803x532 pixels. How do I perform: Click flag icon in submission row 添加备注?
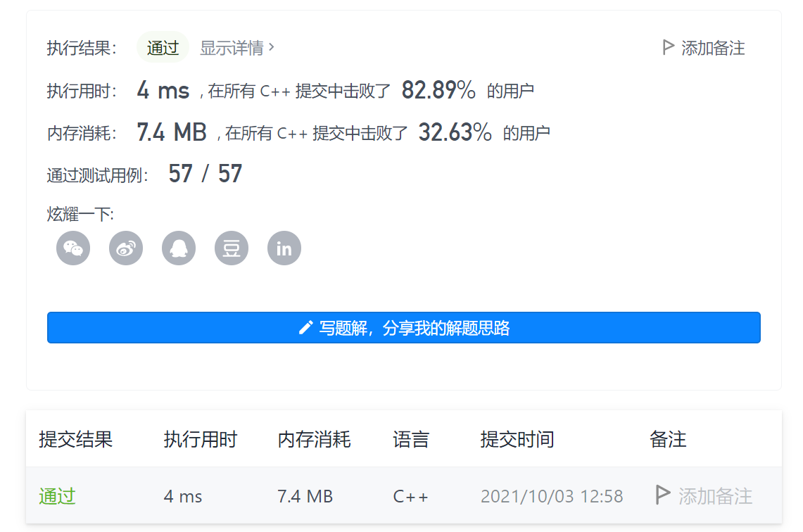click(663, 495)
